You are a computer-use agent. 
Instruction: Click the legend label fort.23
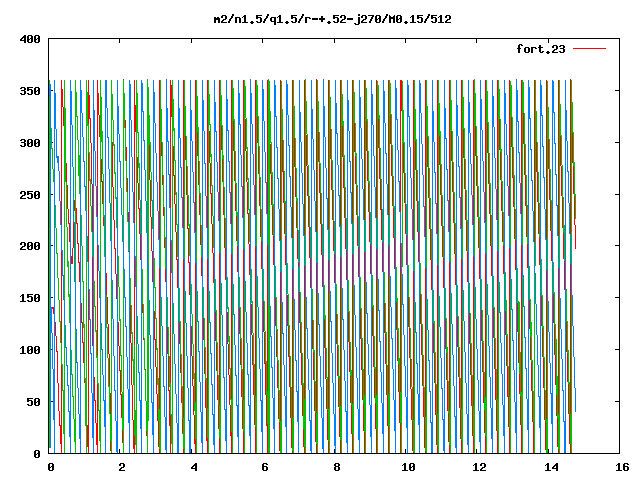coord(541,49)
